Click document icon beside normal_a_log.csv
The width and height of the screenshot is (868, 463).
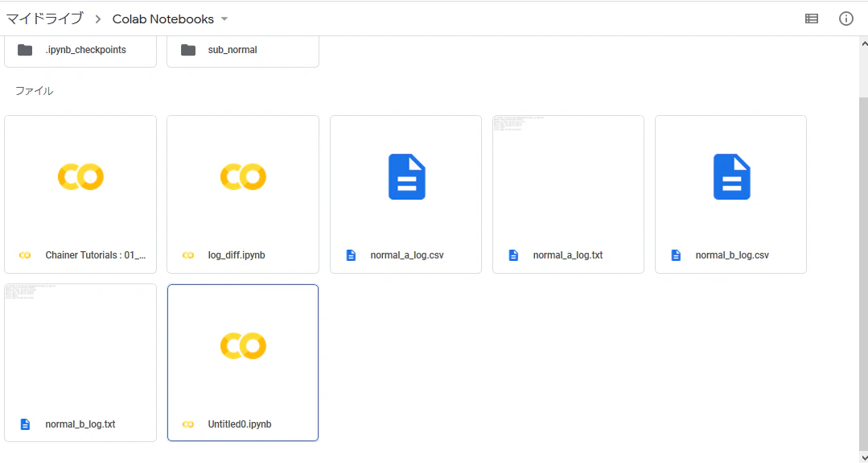click(x=351, y=255)
